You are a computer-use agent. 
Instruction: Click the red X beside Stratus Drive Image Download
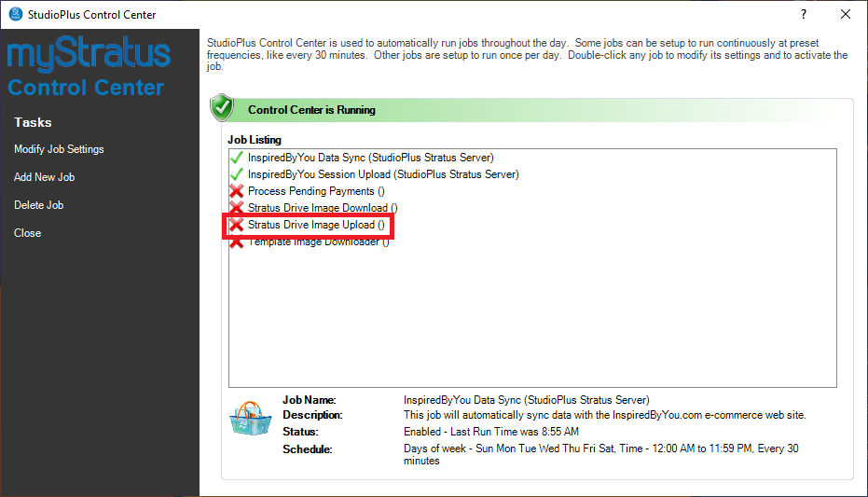tap(237, 208)
